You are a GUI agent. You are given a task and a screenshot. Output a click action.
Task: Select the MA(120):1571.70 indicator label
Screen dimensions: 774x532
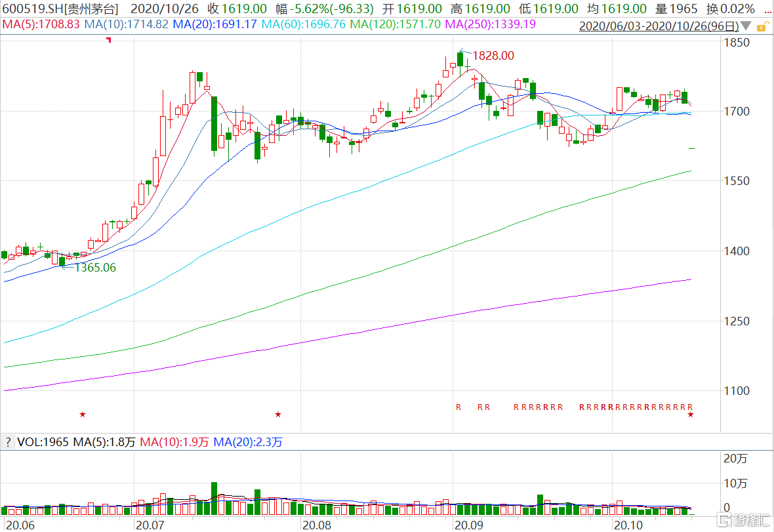coord(396,24)
